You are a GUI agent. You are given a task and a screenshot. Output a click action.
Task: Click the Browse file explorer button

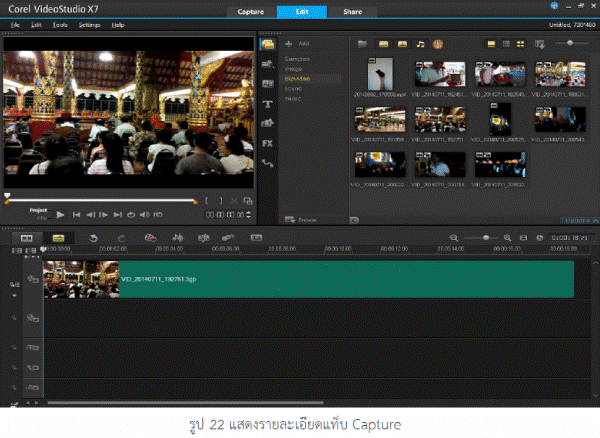(x=301, y=220)
